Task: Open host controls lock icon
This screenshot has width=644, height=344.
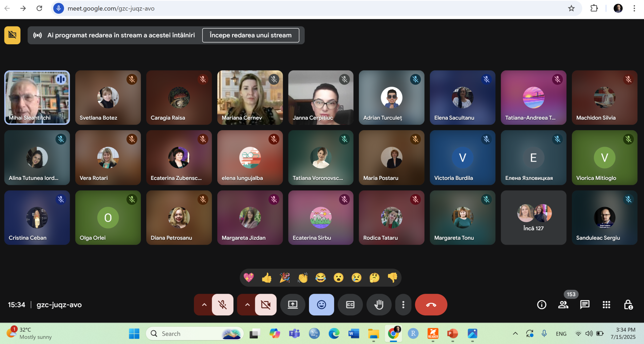Action: tap(628, 305)
